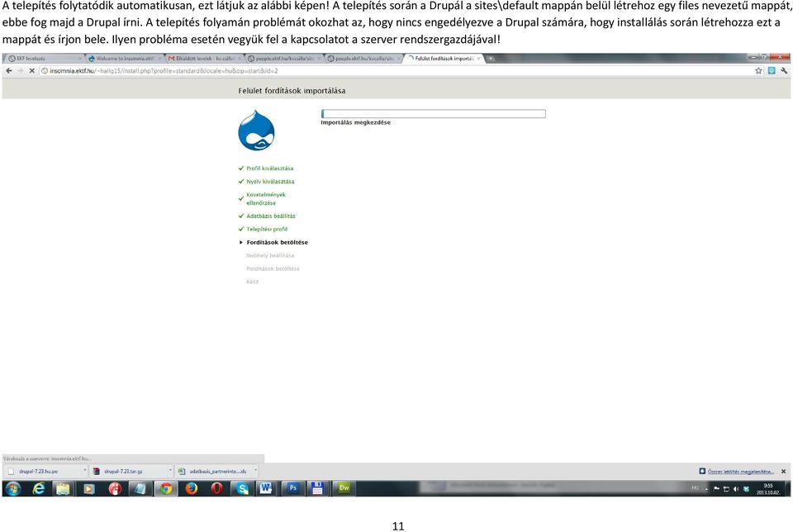Click Importálás megkezdése status text
The width and height of the screenshot is (793, 532).
(355, 122)
